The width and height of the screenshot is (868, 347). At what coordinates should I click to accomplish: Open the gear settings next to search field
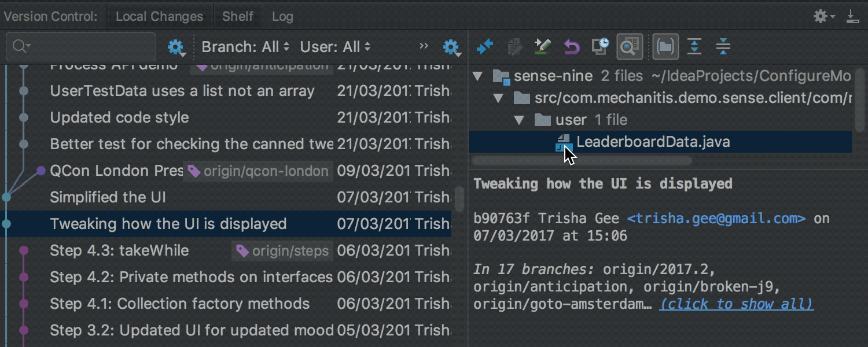point(176,47)
